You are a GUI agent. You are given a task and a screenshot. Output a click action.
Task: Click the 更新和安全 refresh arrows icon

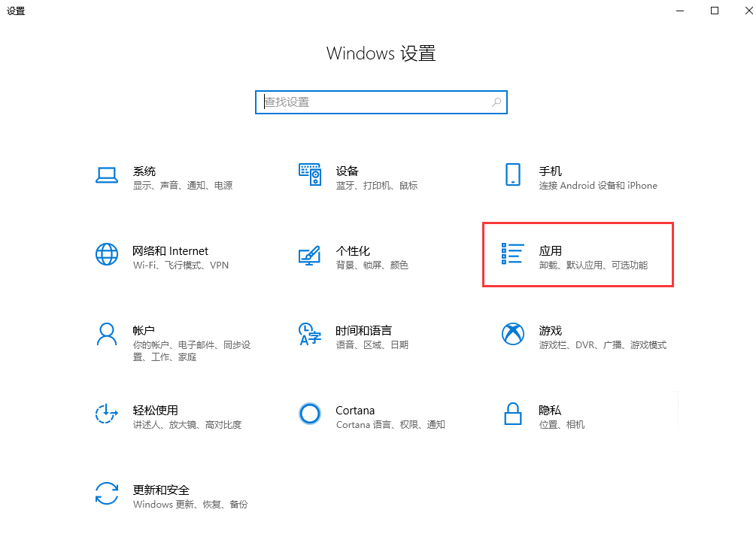pyautogui.click(x=107, y=493)
